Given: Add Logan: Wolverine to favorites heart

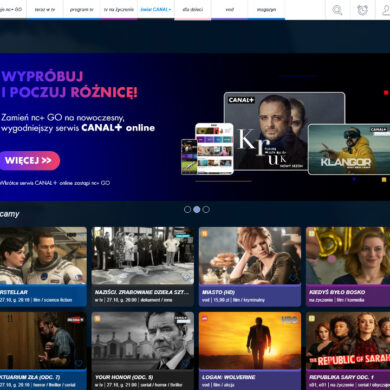Looking at the screenshot, I should coord(293,363).
